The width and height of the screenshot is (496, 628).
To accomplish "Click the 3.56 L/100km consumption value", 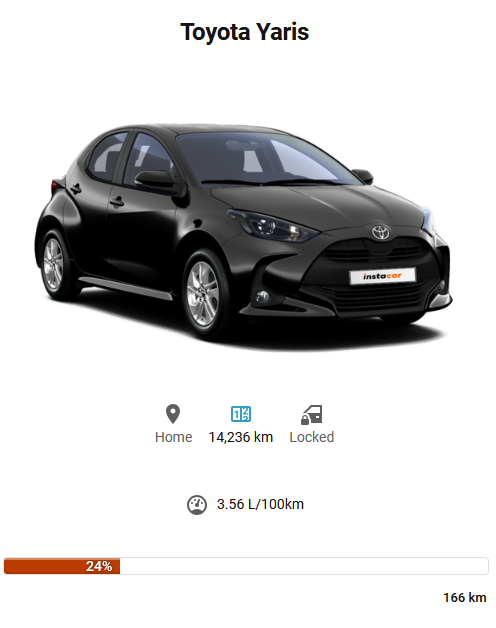I will [260, 504].
